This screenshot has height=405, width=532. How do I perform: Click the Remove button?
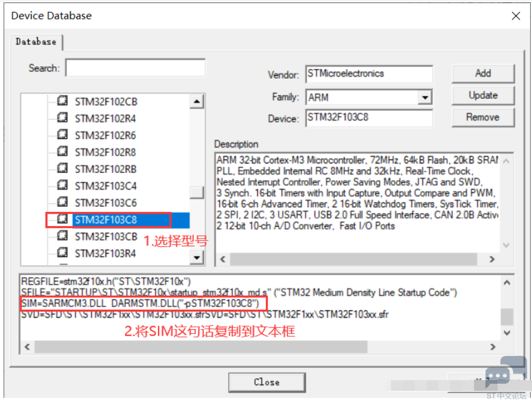click(x=483, y=117)
